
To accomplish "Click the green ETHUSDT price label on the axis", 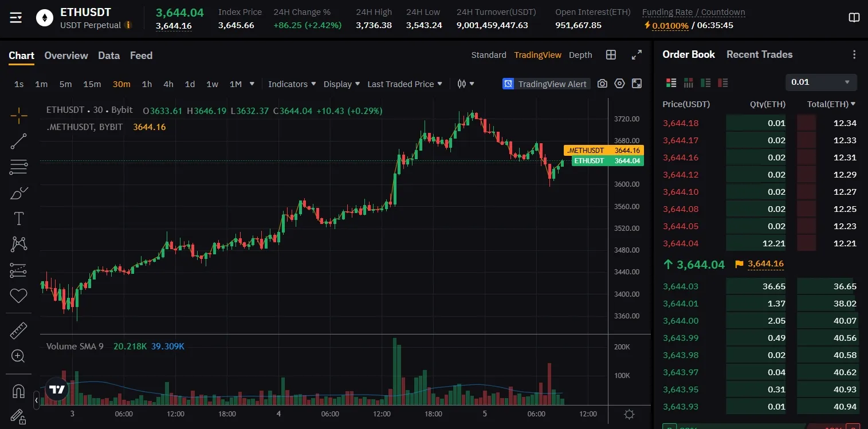I will 607,161.
